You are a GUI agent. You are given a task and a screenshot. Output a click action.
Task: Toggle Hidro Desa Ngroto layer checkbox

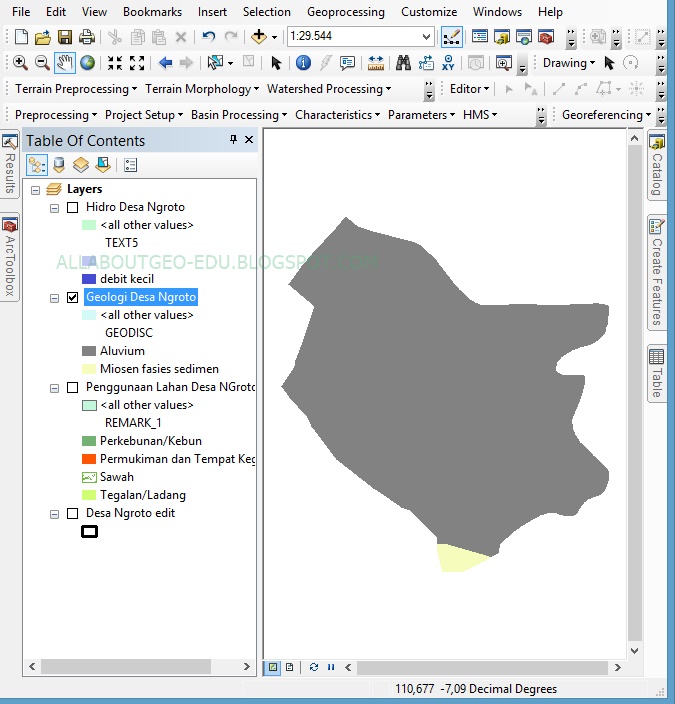click(x=72, y=207)
